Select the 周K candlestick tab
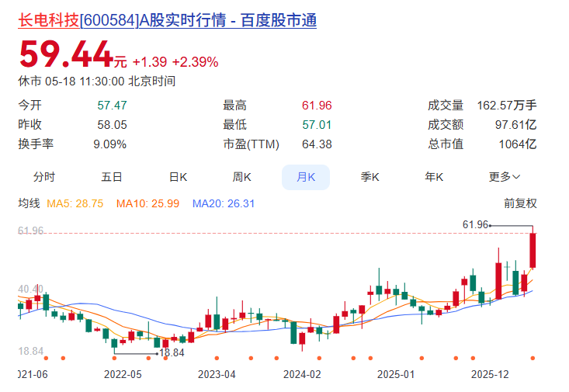The image size is (569, 392). click(x=241, y=177)
